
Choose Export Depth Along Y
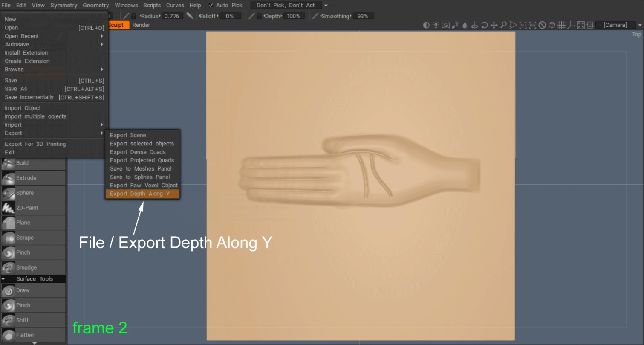point(142,193)
